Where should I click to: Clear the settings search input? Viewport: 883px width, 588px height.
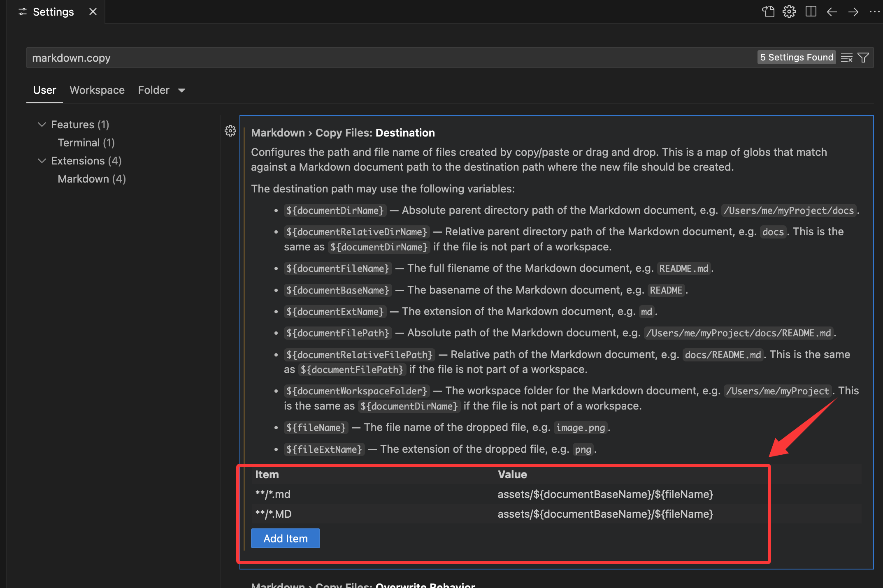coord(846,58)
